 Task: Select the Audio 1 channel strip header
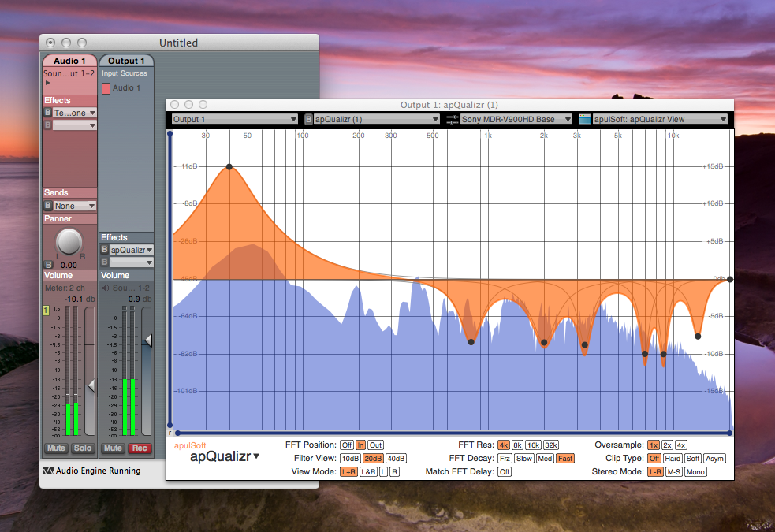[69, 60]
